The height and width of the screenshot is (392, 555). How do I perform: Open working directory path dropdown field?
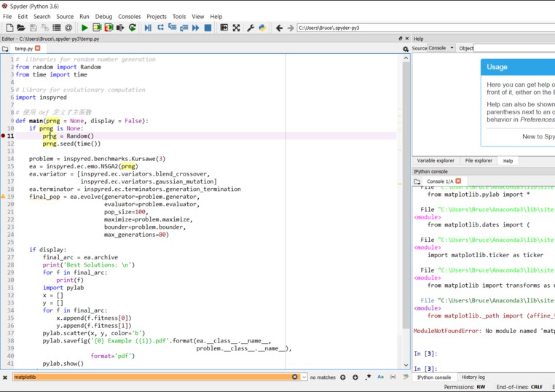click(x=426, y=28)
